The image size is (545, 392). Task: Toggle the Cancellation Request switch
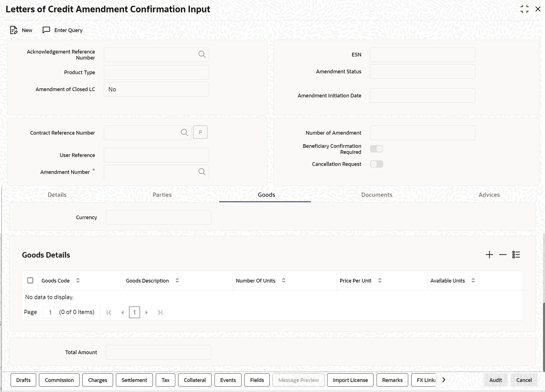[x=377, y=164]
